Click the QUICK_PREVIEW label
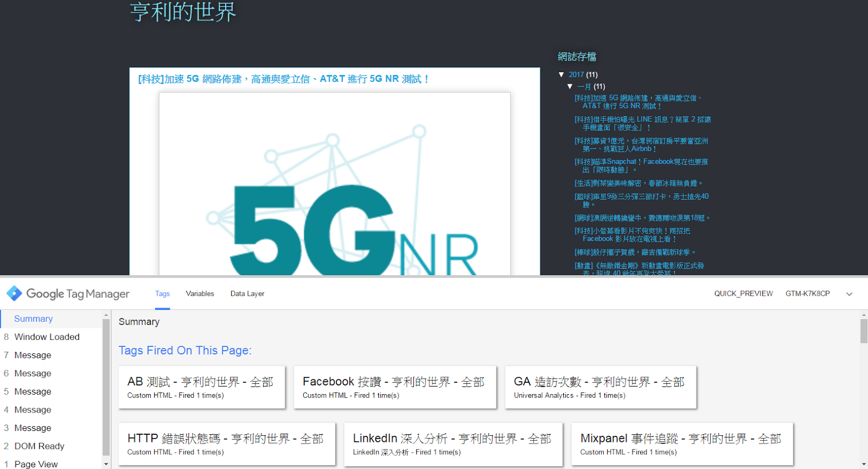 pyautogui.click(x=743, y=294)
